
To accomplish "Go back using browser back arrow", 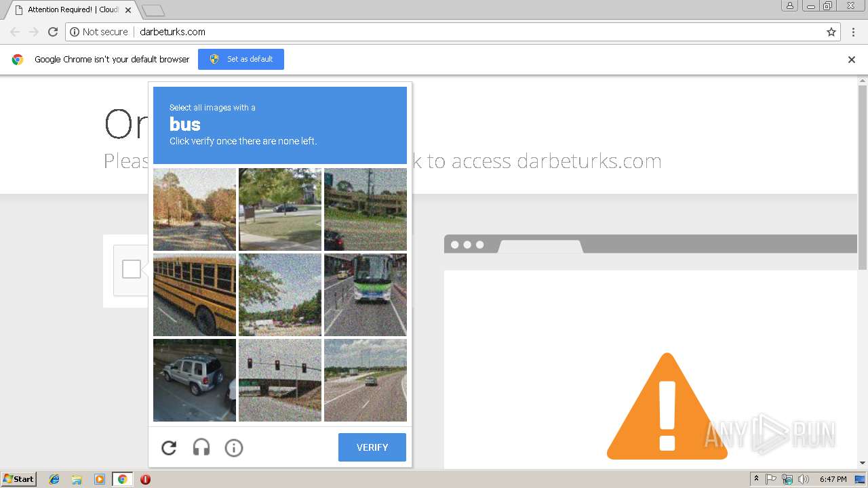I will (x=15, y=32).
